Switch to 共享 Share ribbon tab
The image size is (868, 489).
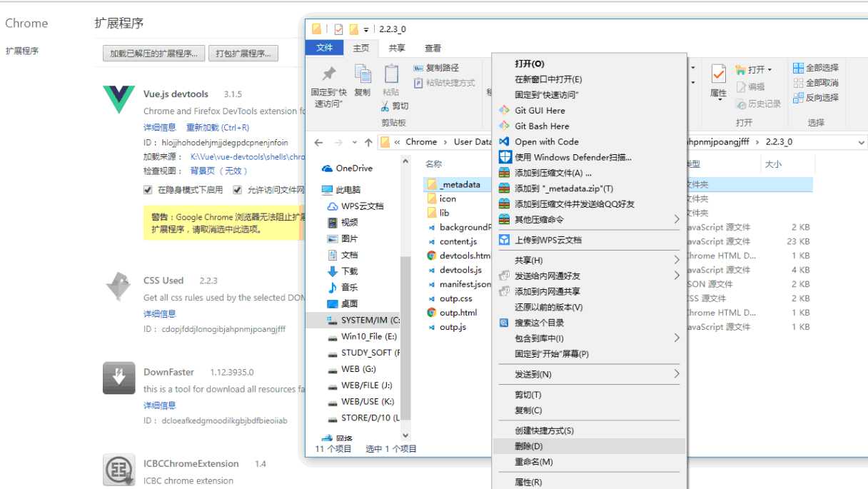[x=397, y=48]
